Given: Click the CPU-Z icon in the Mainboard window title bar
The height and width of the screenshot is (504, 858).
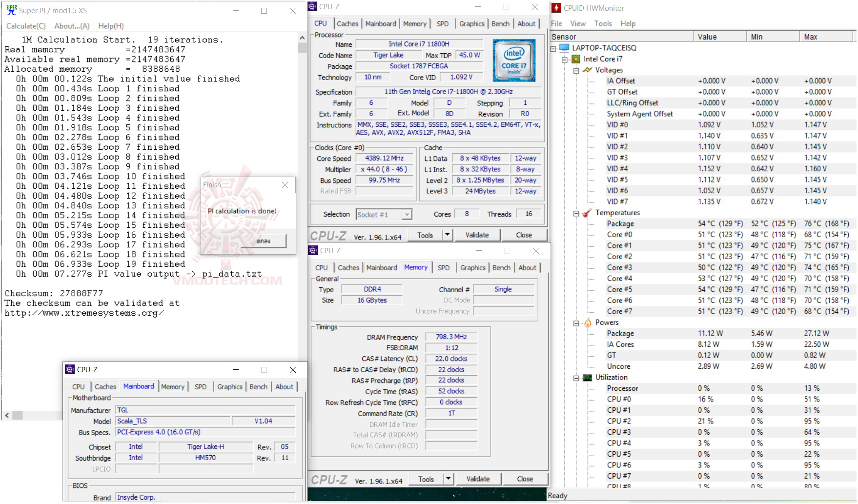Looking at the screenshot, I should [x=70, y=369].
